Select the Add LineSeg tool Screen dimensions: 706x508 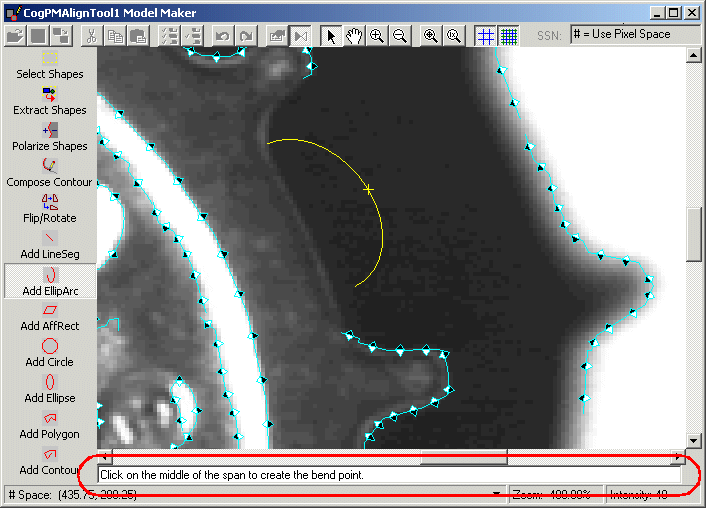(x=50, y=244)
